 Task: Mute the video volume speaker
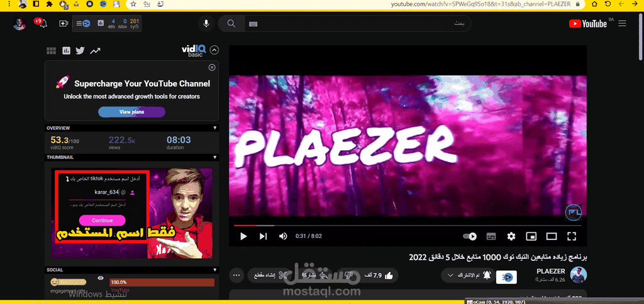click(x=283, y=236)
